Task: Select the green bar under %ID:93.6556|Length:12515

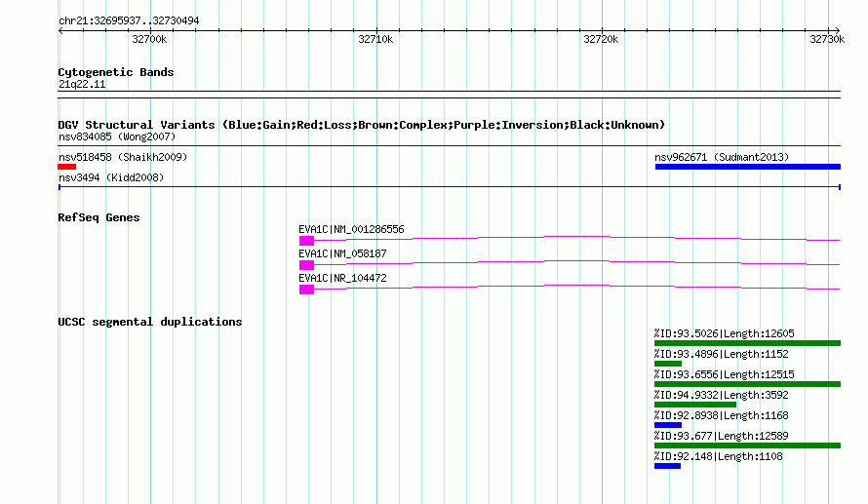Action: 747,384
